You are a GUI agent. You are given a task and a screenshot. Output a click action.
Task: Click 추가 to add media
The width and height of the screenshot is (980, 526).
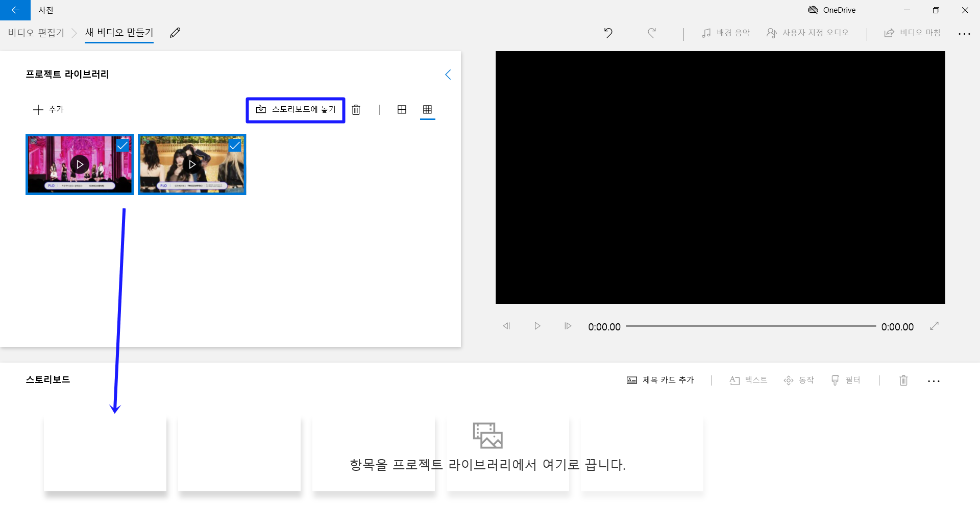[48, 109]
